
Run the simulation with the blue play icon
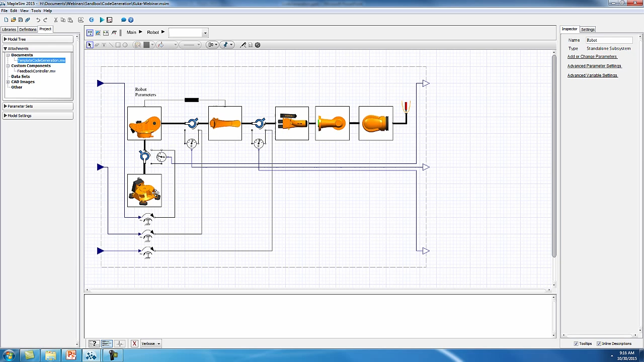102,20
